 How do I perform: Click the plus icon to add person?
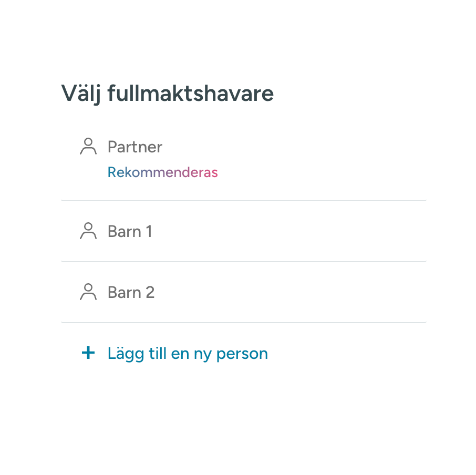click(x=88, y=353)
